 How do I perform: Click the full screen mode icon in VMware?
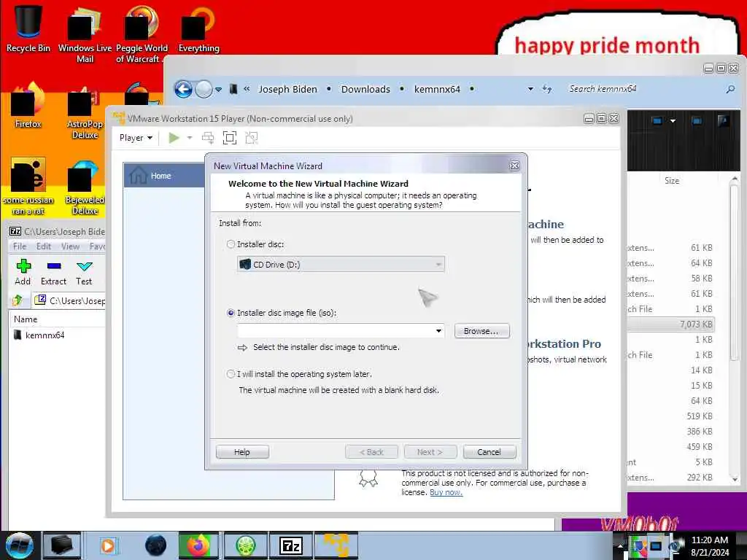(x=230, y=138)
